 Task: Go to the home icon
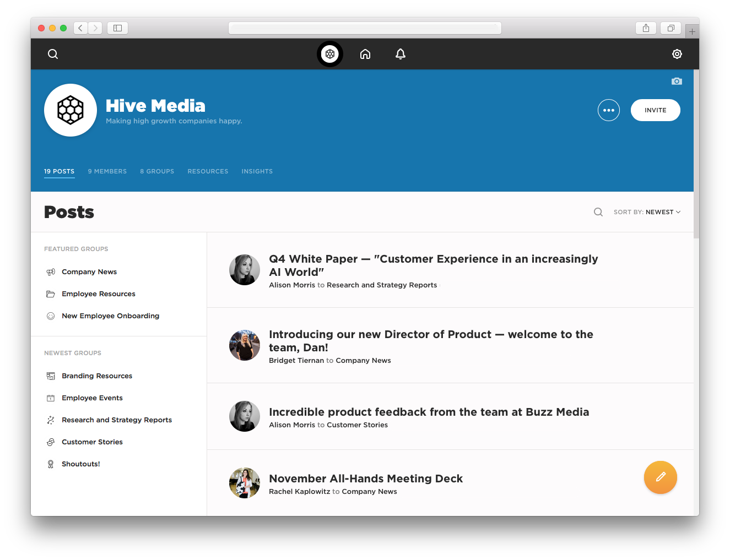point(365,54)
